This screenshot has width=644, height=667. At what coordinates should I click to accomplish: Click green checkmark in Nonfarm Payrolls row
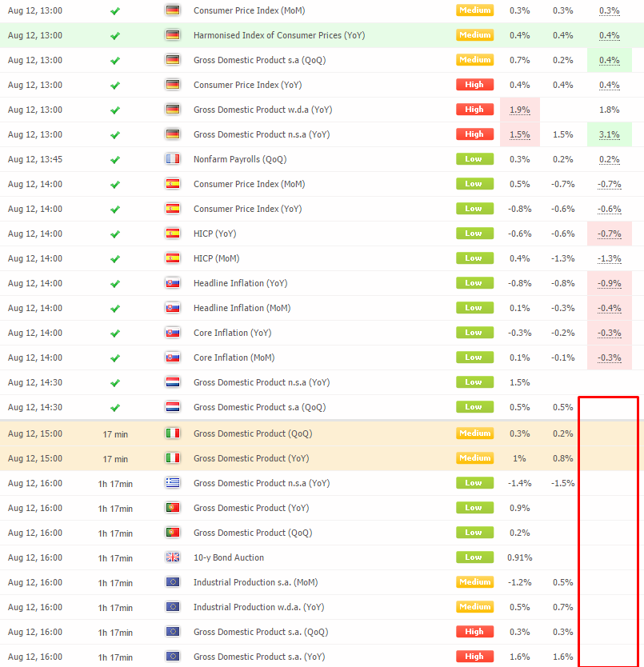pos(115,160)
